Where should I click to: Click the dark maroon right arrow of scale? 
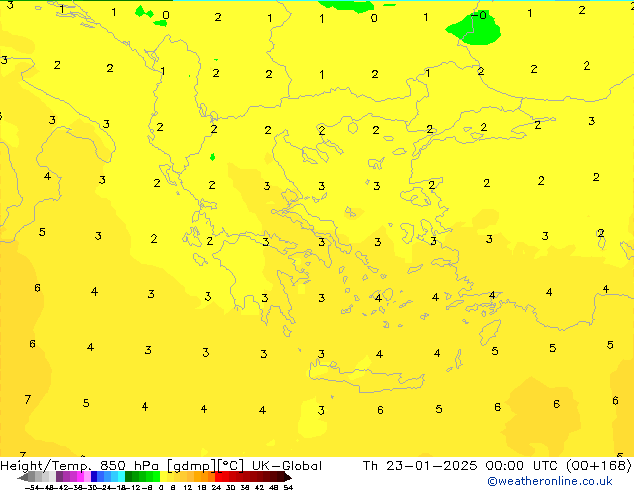(288, 477)
